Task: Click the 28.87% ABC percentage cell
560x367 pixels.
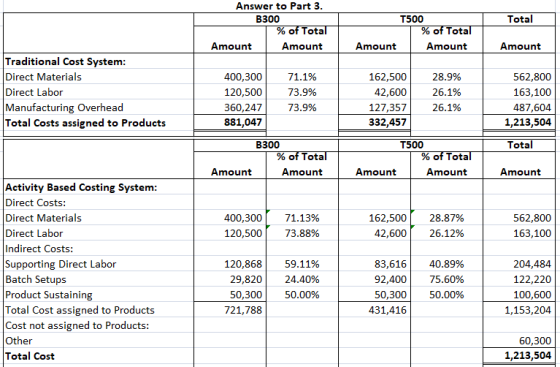Action: (447, 218)
